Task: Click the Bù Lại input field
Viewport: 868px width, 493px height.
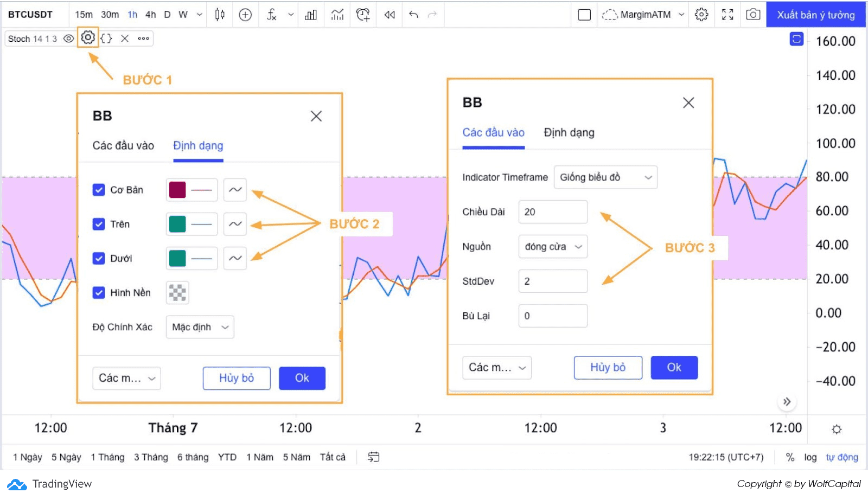Action: (553, 316)
